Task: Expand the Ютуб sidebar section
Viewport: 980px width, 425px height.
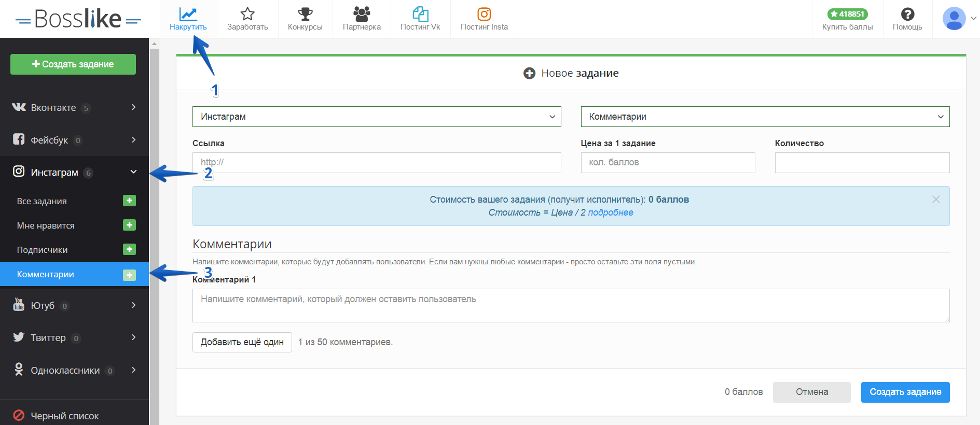Action: coord(74,305)
